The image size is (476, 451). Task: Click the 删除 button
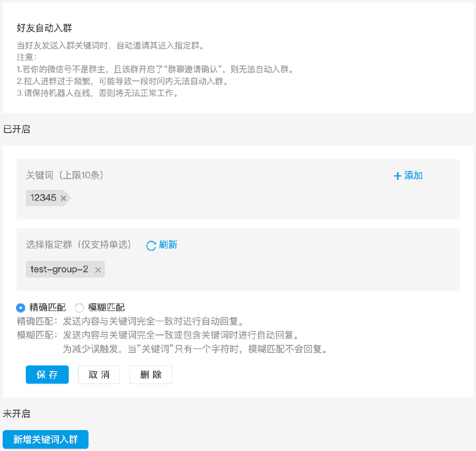coord(151,375)
